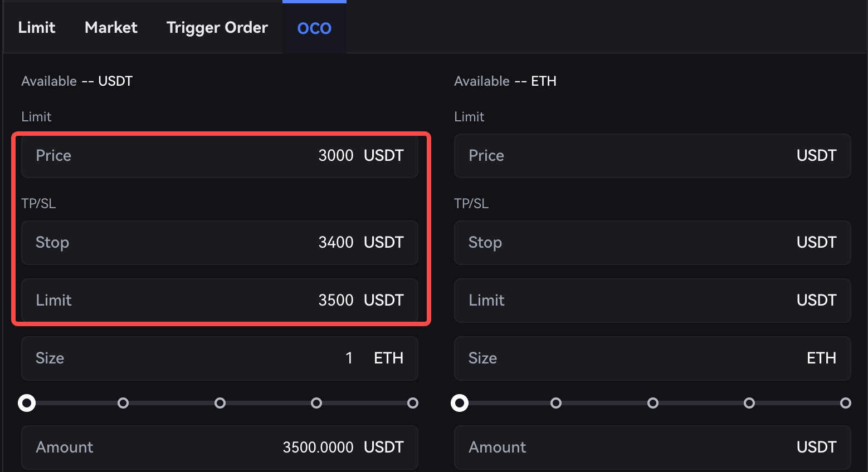Click the Amount field showing 3500.0000 USDT
The image size is (868, 472).
220,448
